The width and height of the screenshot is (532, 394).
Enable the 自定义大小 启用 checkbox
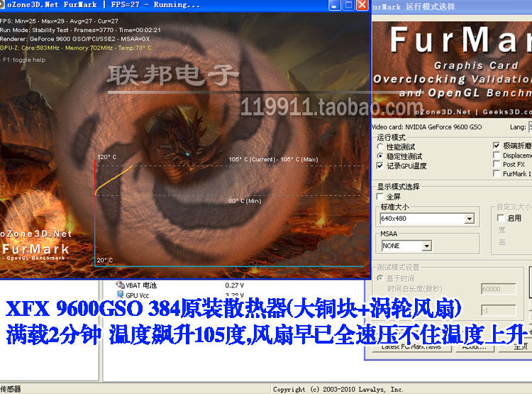click(501, 218)
